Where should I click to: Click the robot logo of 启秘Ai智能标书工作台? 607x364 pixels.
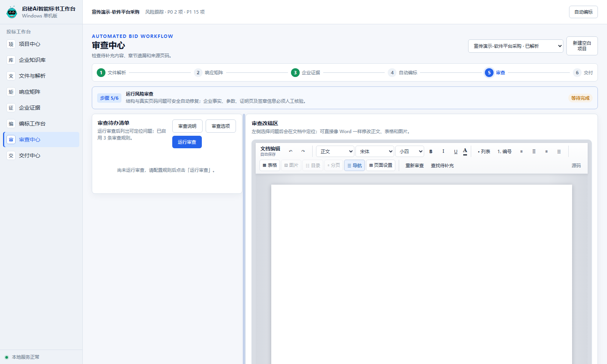click(x=12, y=12)
